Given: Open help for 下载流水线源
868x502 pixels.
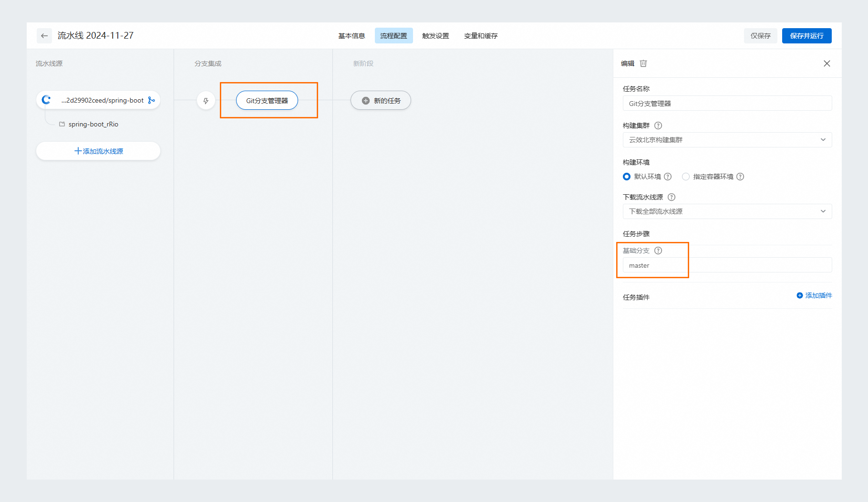Looking at the screenshot, I should 672,197.
